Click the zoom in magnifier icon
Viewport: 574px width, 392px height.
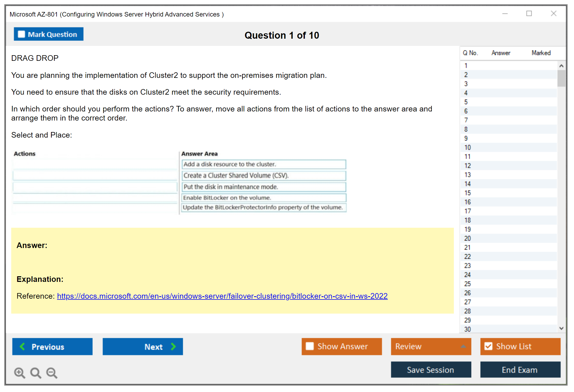19,373
